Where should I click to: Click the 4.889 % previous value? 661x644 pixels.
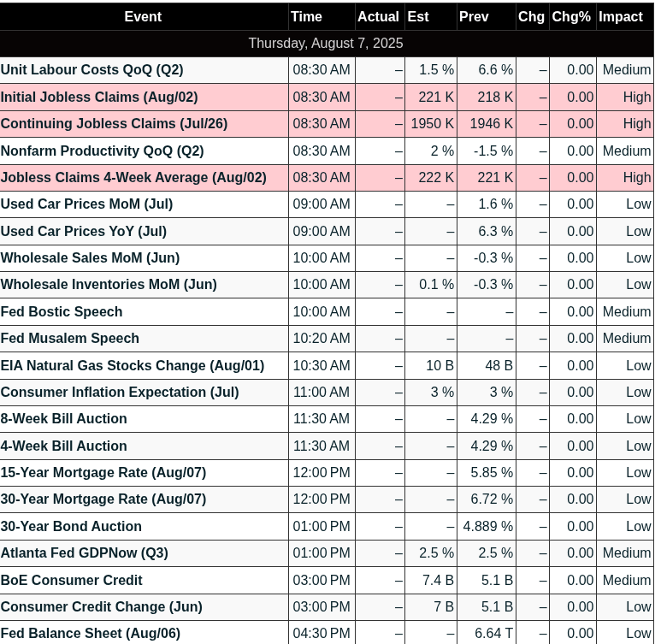click(x=488, y=526)
